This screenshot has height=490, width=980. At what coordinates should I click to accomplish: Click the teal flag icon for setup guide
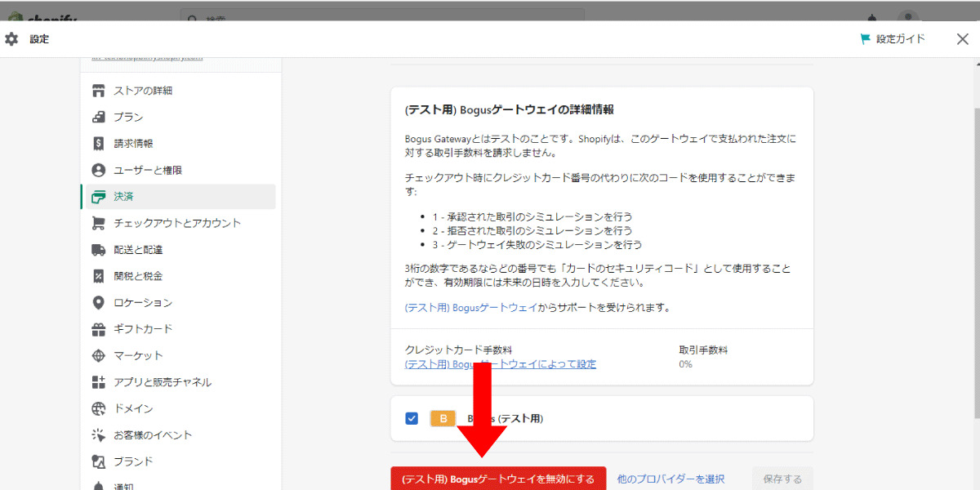tap(865, 39)
